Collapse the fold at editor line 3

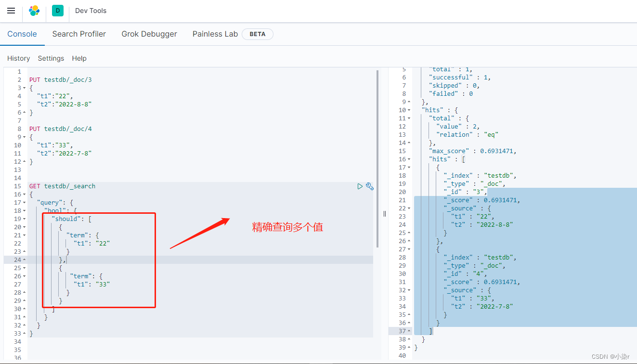coord(24,88)
